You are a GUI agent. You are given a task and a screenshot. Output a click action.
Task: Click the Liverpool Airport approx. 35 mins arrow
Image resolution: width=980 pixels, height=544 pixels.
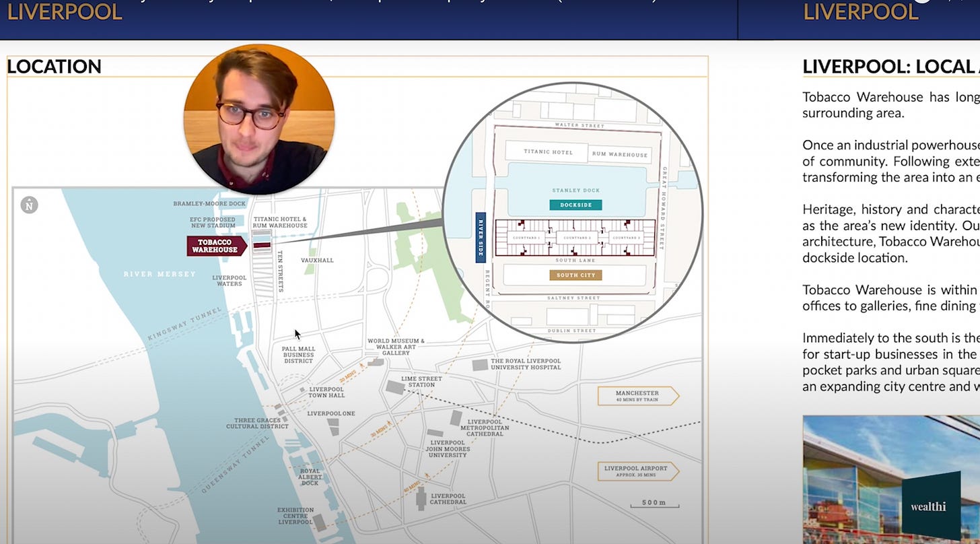coord(638,471)
